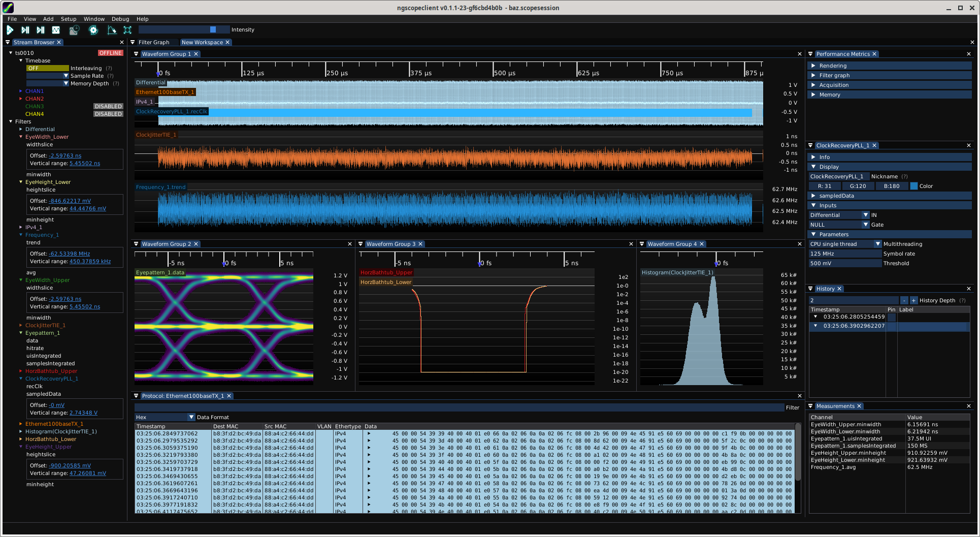Open the waveform history clock icon
This screenshot has width=980, height=537.
pos(74,30)
